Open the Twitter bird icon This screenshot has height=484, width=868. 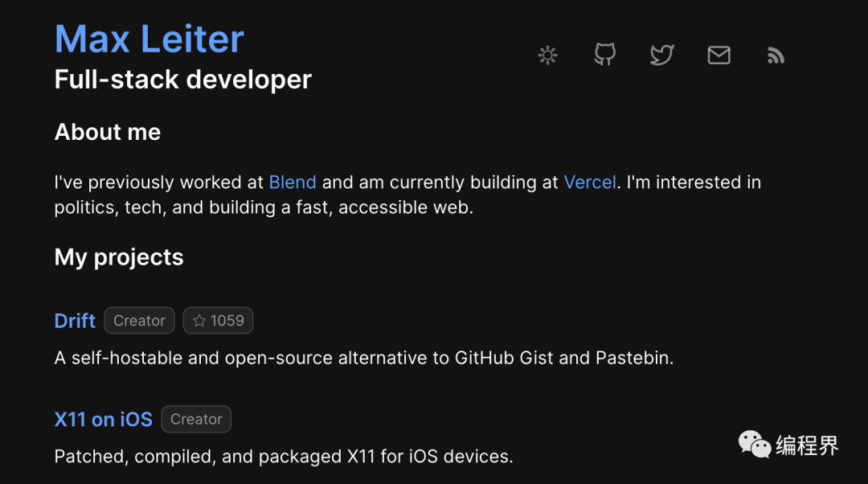point(661,55)
